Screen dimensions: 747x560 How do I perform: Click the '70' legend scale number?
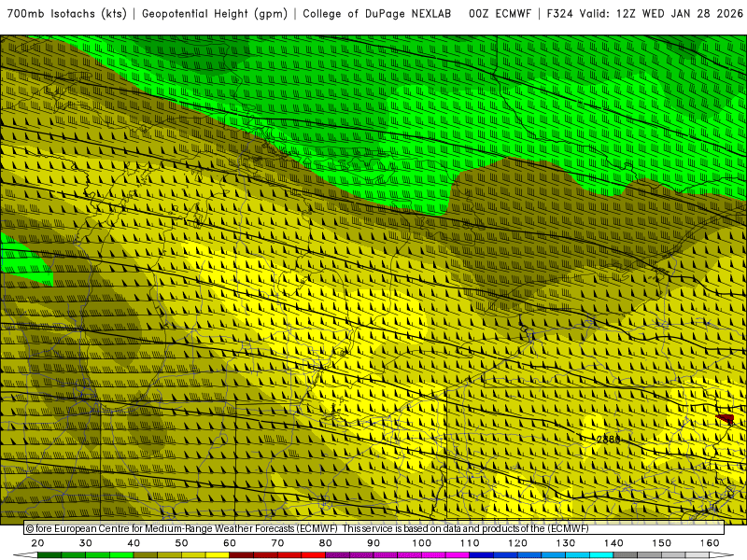click(277, 543)
